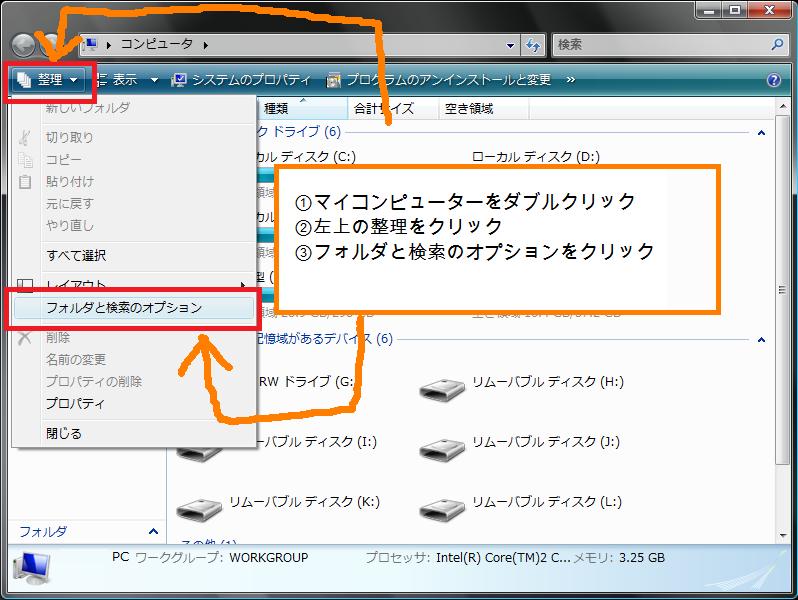
Task: Choose 閉じる from the 整理 menu
Action: (64, 434)
